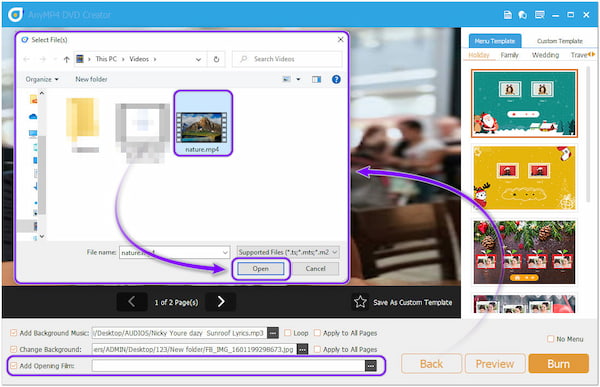Choose yellow Christmas template
This screenshot has width=600, height=387.
click(x=524, y=178)
